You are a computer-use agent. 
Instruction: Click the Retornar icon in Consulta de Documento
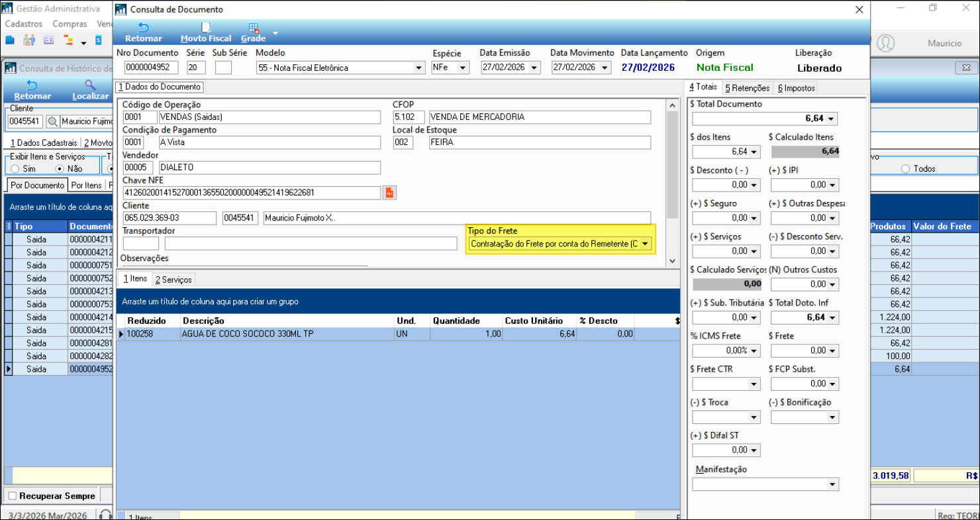[x=143, y=28]
